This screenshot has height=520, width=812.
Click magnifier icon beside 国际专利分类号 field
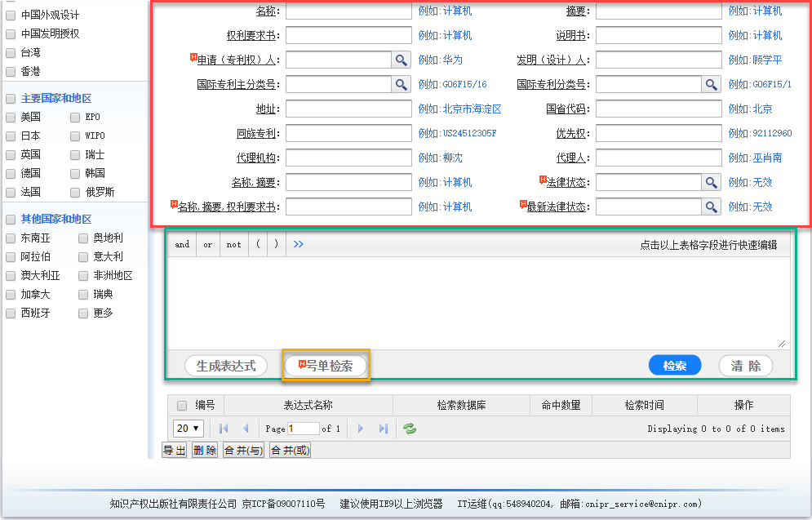(x=712, y=84)
